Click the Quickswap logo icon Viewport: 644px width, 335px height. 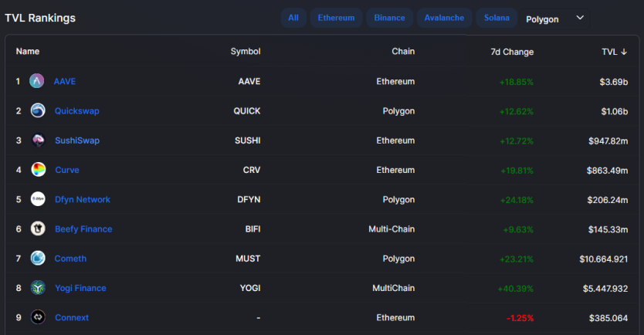38,110
